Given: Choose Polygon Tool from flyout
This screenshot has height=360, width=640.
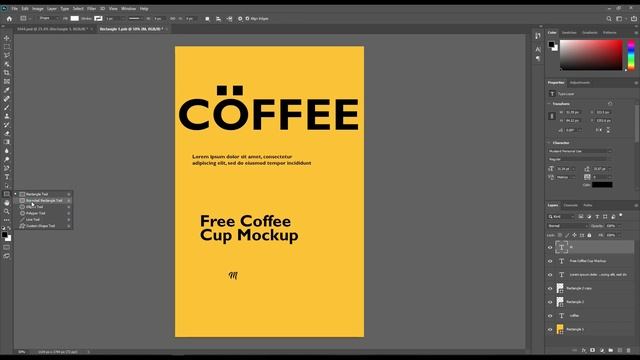Looking at the screenshot, I should tap(44, 213).
